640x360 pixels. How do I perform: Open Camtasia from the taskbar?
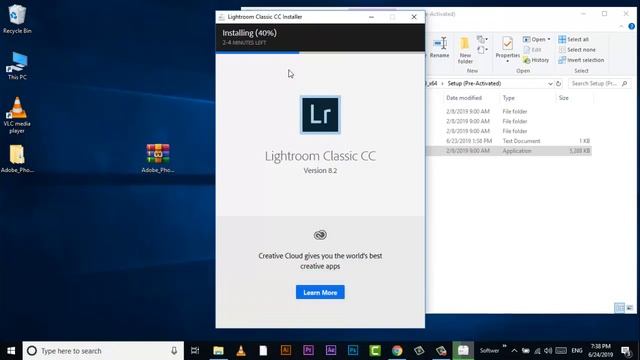[375, 351]
